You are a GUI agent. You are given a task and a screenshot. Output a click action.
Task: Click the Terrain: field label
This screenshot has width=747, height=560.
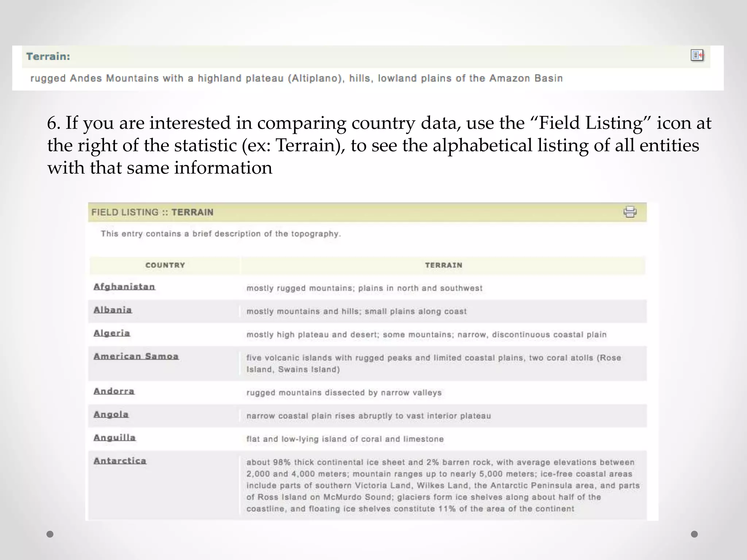(48, 57)
